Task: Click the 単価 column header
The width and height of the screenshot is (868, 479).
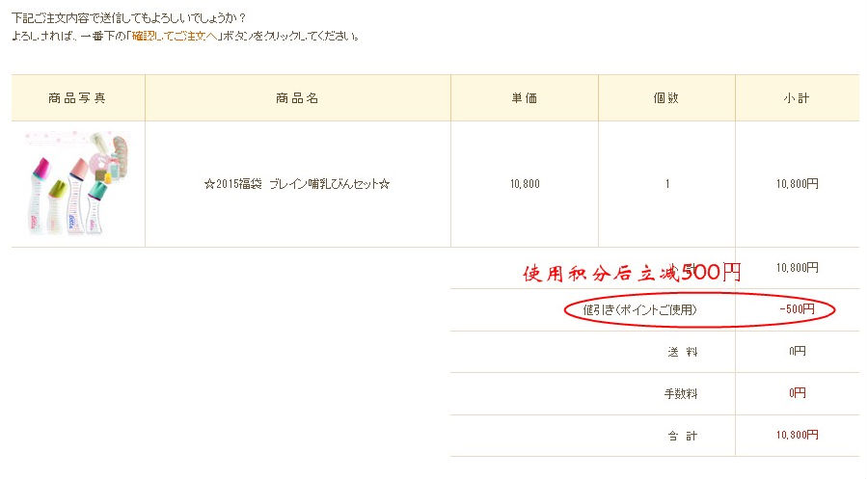Action: tap(525, 98)
